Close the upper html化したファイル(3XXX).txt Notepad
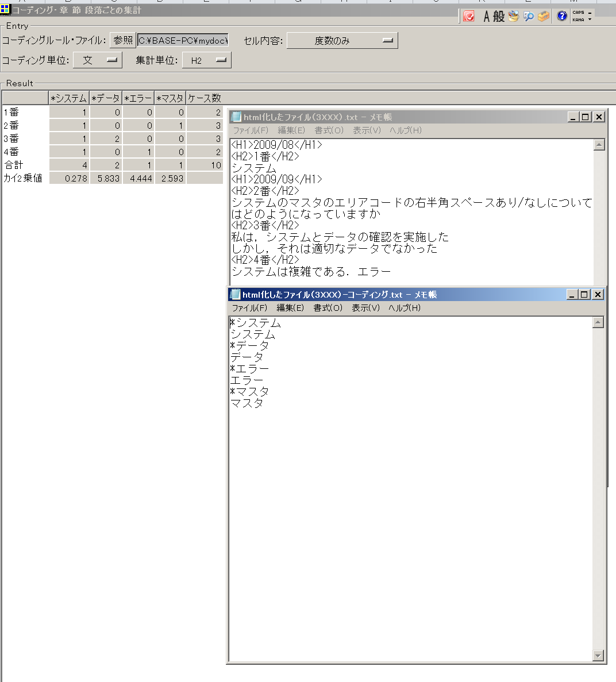Viewport: 616px width, 682px height. click(599, 117)
